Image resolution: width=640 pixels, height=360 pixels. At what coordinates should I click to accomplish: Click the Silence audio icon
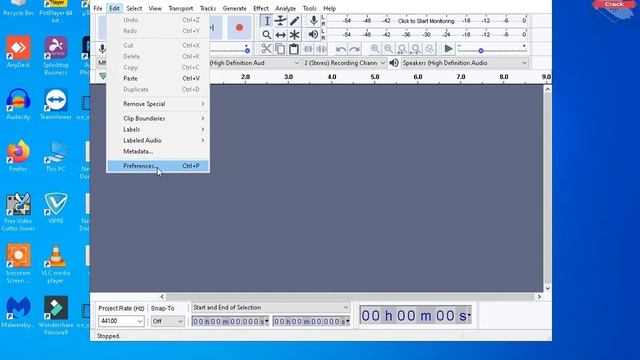tap(322, 49)
